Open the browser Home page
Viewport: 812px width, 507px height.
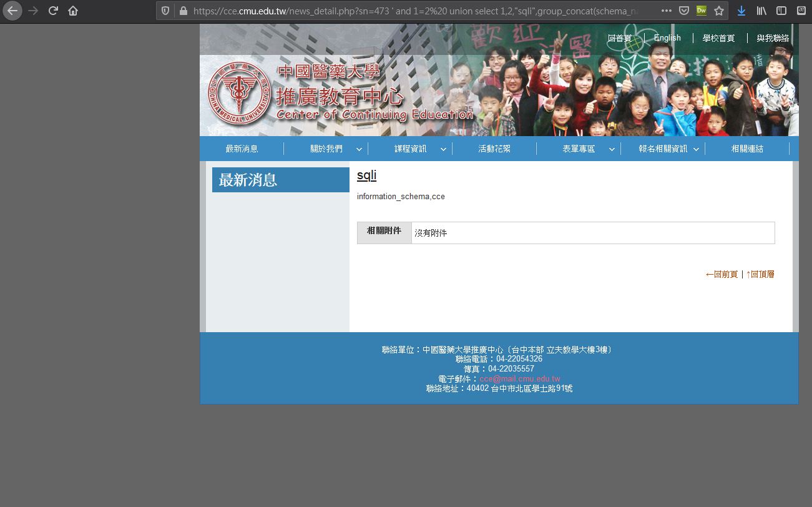pyautogui.click(x=73, y=11)
